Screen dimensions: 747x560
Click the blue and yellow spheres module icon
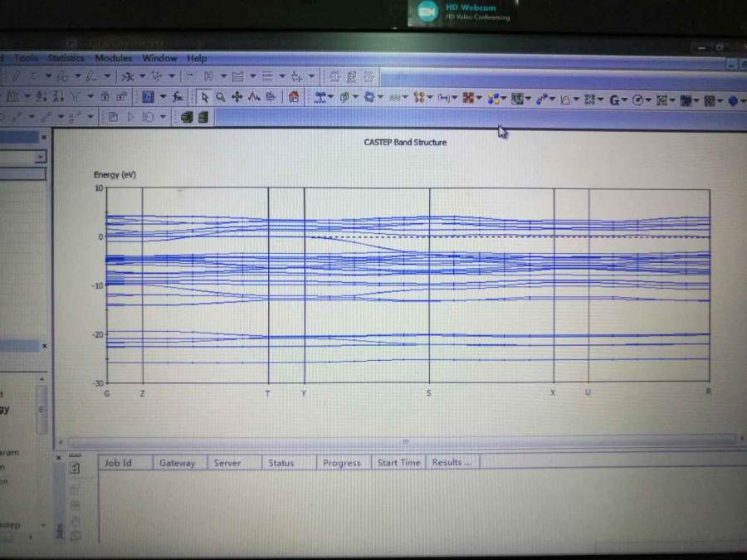(x=493, y=99)
